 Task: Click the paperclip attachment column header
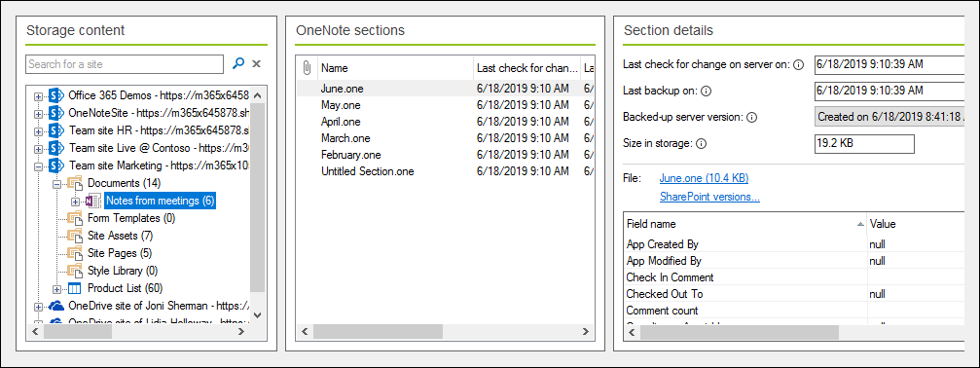click(307, 68)
